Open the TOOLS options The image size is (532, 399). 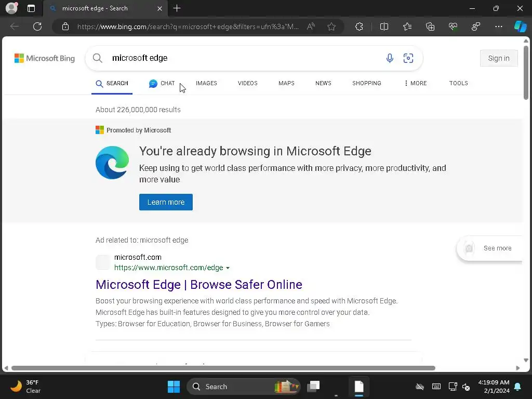459,83
